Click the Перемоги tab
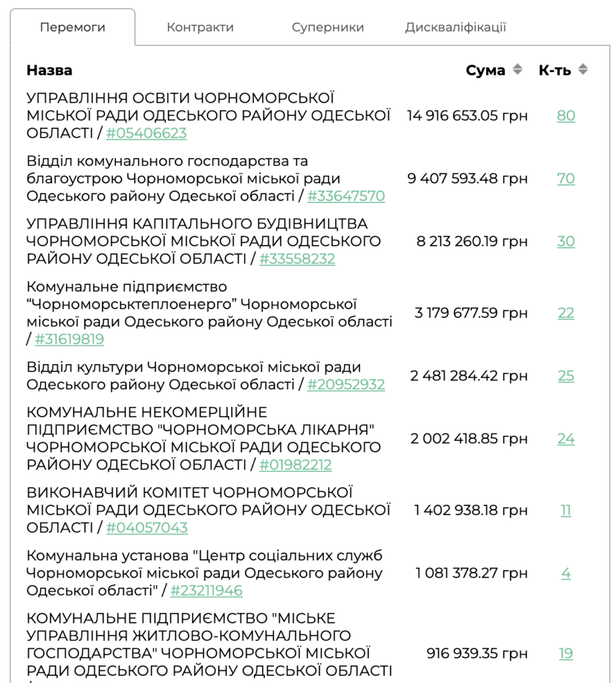This screenshot has width=616, height=683. coord(73,27)
